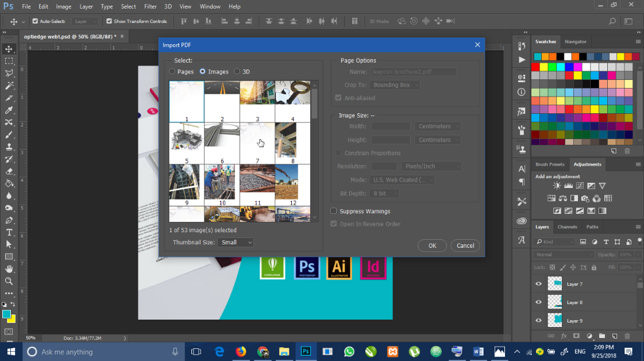The height and width of the screenshot is (361, 644).
Task: Select the Zoom tool
Action: point(9,281)
